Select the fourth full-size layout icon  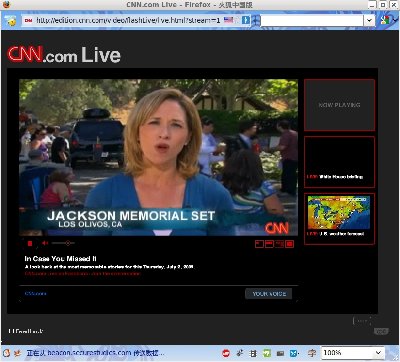(289, 244)
